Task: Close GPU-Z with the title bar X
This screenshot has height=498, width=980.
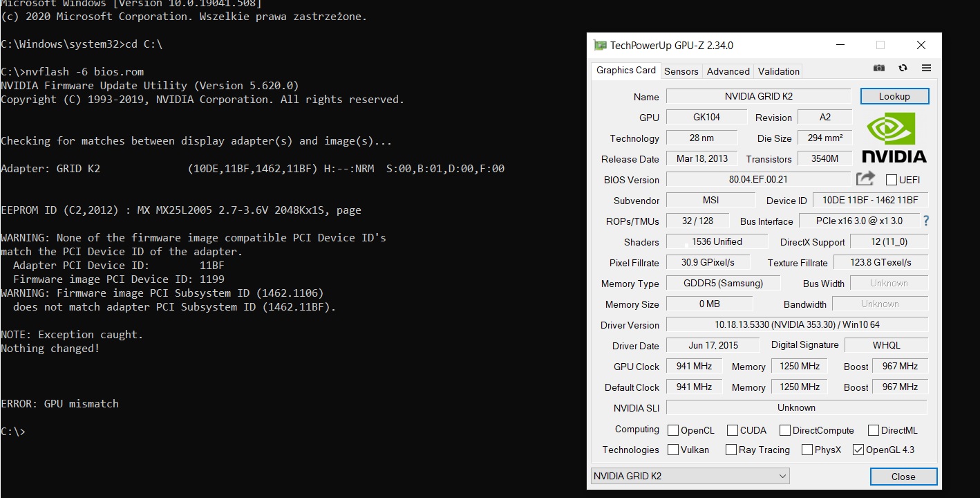Action: coord(921,46)
